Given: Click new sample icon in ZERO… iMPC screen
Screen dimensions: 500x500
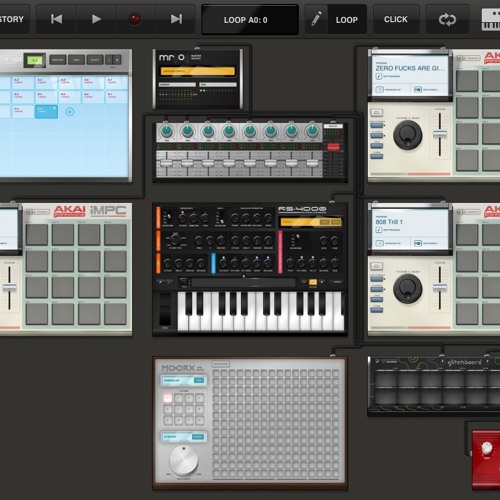Looking at the screenshot, I should [x=418, y=90].
